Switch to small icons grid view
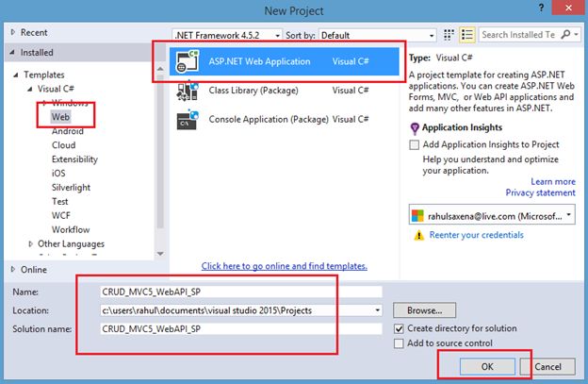 (449, 35)
